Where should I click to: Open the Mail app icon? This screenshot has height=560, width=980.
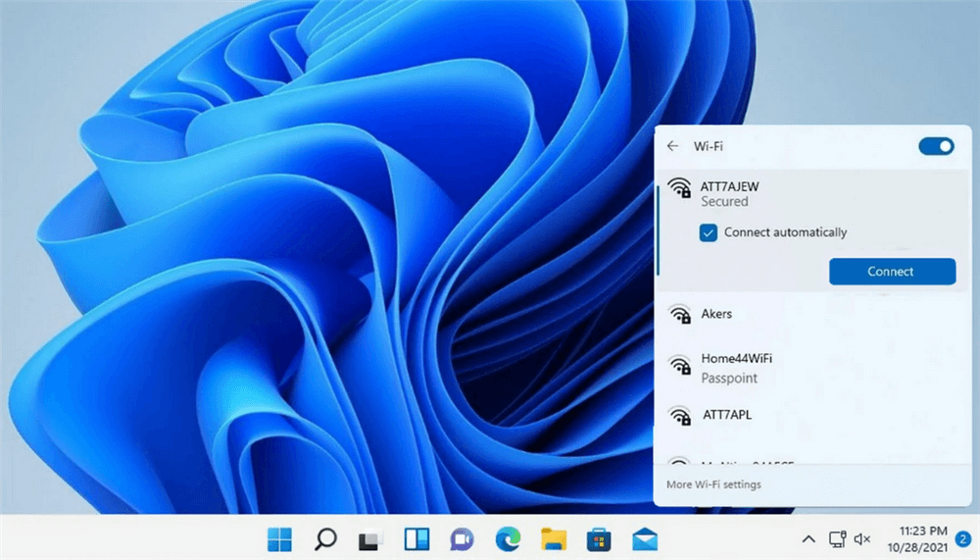pos(644,538)
